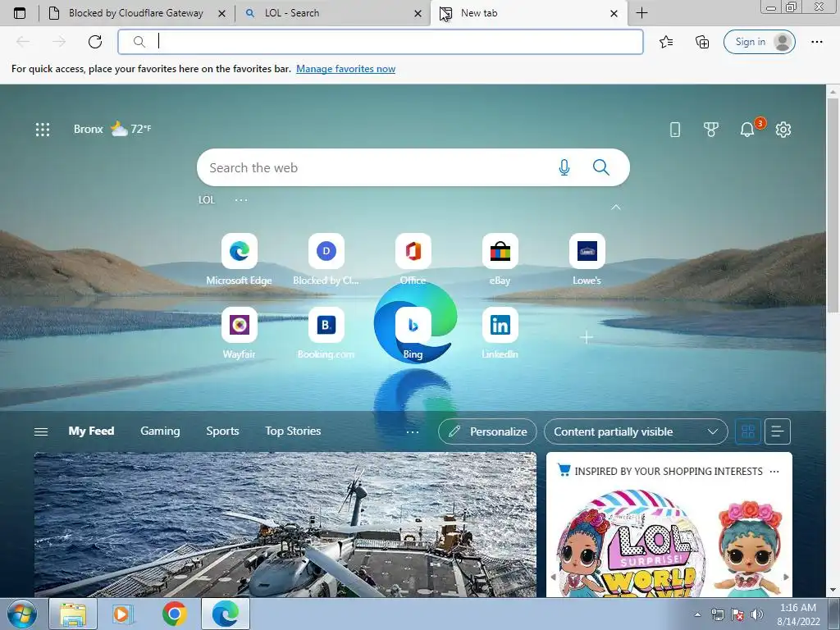Open Windows Start menu
The height and width of the screenshot is (630, 840).
coord(21,614)
